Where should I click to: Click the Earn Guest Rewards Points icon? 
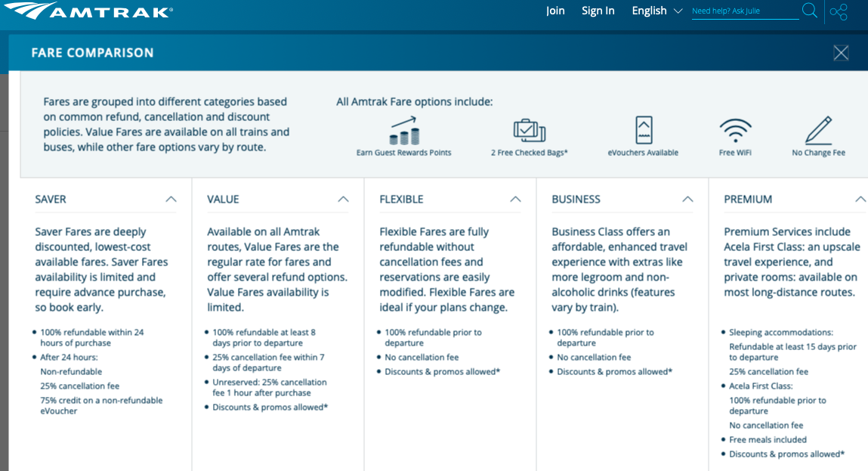click(x=404, y=131)
